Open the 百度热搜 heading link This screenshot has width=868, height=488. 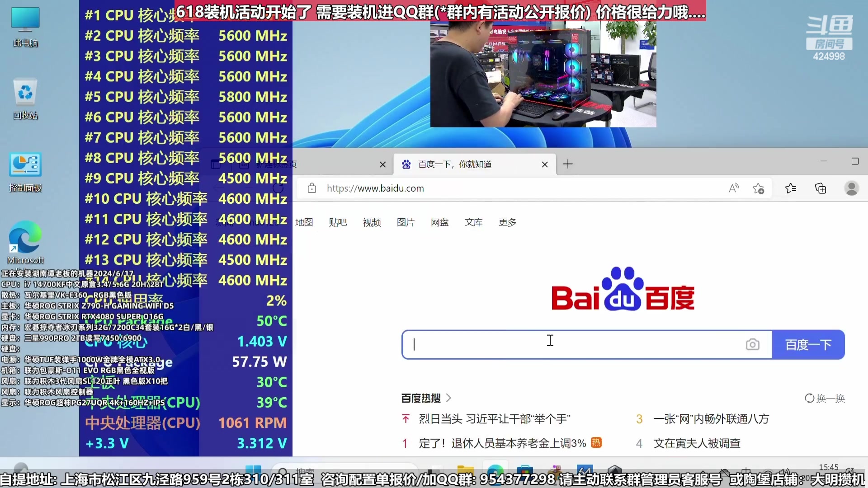pyautogui.click(x=421, y=398)
